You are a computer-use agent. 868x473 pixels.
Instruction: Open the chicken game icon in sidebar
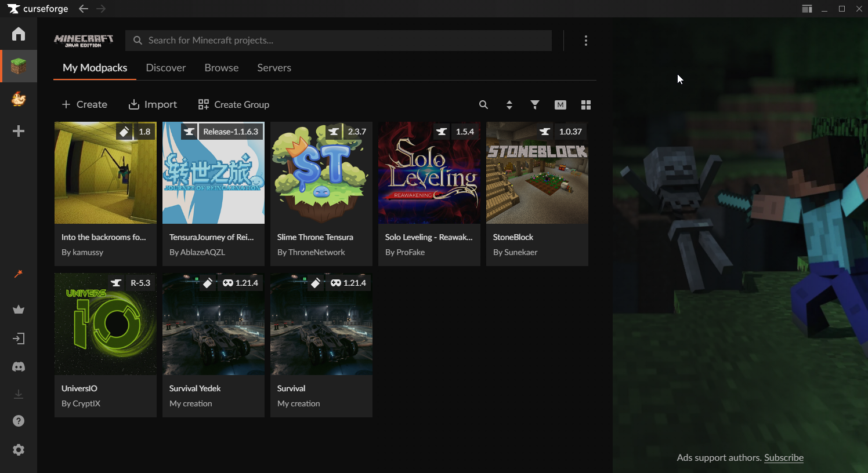(x=19, y=99)
